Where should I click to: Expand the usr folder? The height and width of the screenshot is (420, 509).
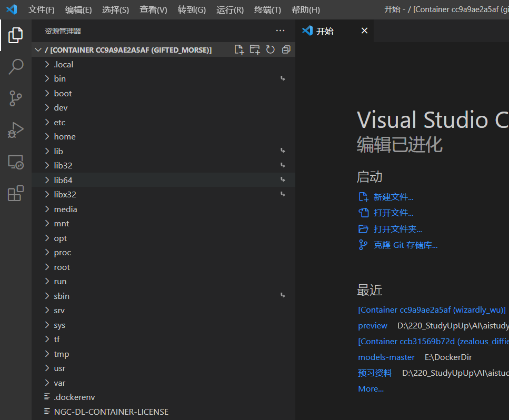(x=47, y=368)
